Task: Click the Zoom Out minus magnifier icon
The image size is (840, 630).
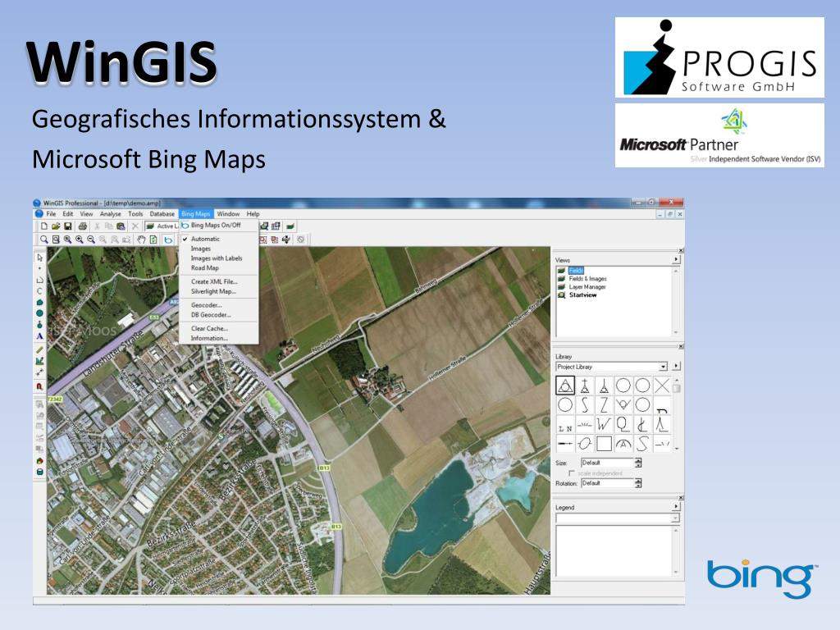Action: pos(91,240)
